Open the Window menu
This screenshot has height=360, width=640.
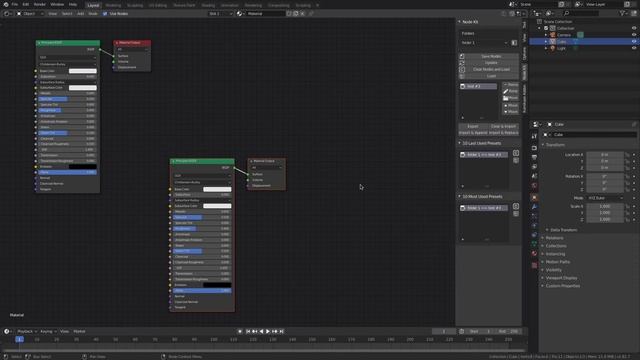pos(57,4)
